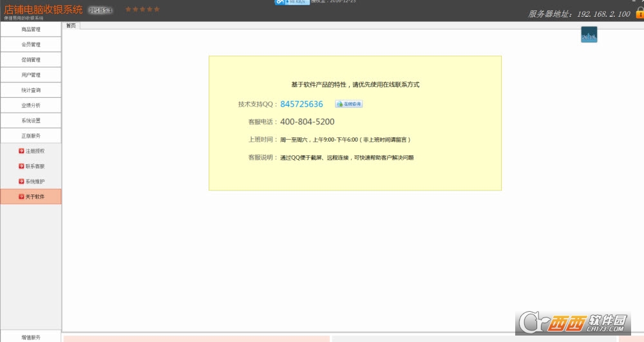Click the 5.1 version badge
The image size is (644, 342).
pos(100,10)
